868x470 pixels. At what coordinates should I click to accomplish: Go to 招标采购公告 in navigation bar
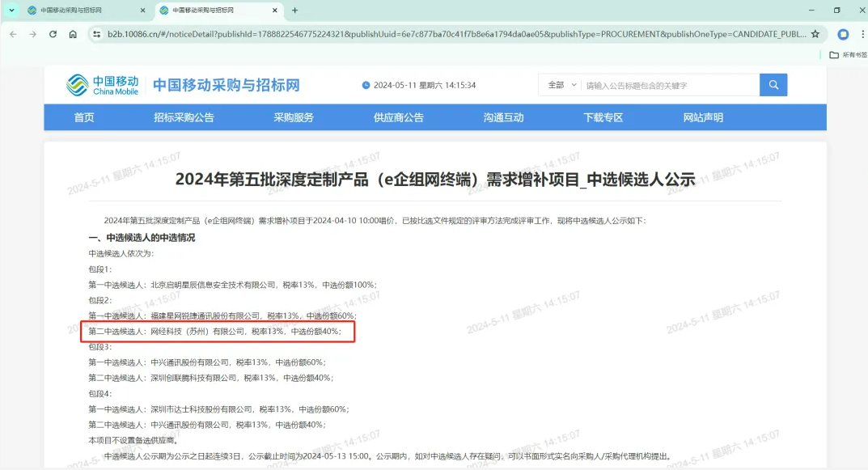pyautogui.click(x=184, y=117)
